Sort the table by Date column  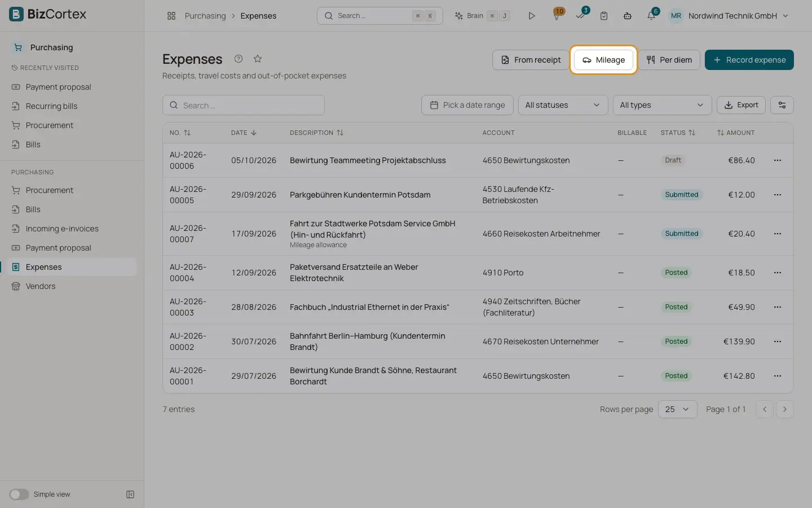(x=244, y=133)
